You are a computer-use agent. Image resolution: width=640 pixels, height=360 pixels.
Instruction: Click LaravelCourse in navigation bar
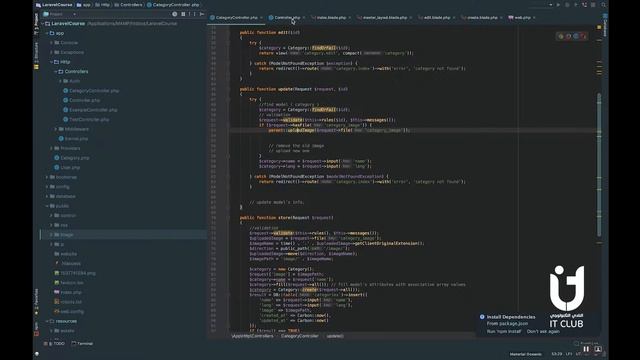(x=53, y=5)
